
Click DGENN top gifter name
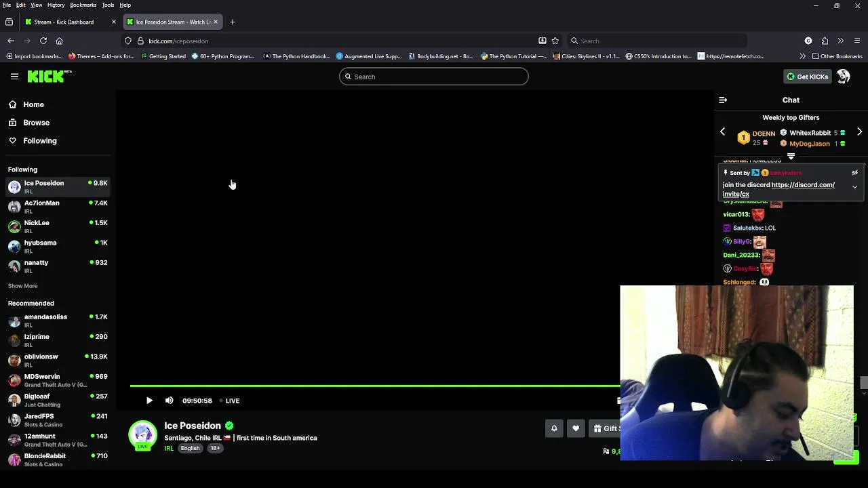pos(764,134)
